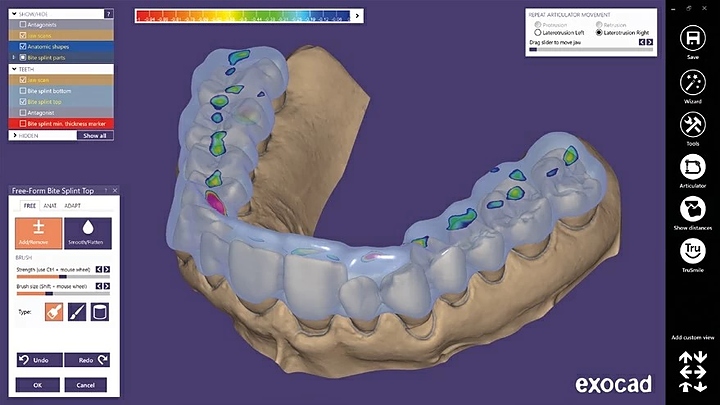This screenshot has width=720, height=405.
Task: Uncheck the Bite splint top checkbox
Action: click(x=23, y=101)
